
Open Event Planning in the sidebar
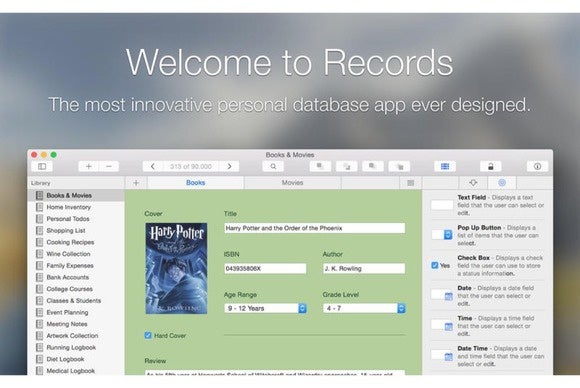76,312
